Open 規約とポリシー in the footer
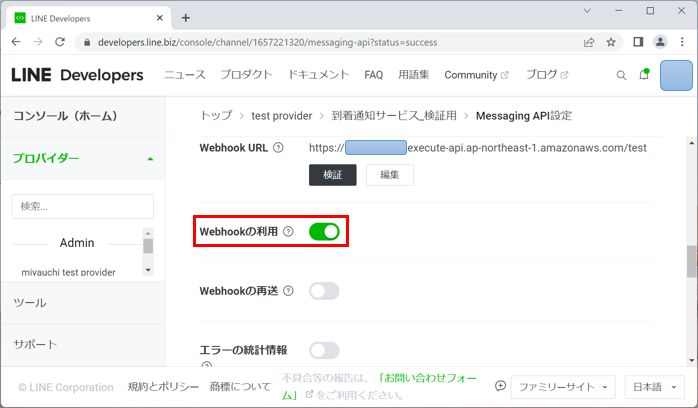This screenshot has height=408, width=698. [x=163, y=387]
